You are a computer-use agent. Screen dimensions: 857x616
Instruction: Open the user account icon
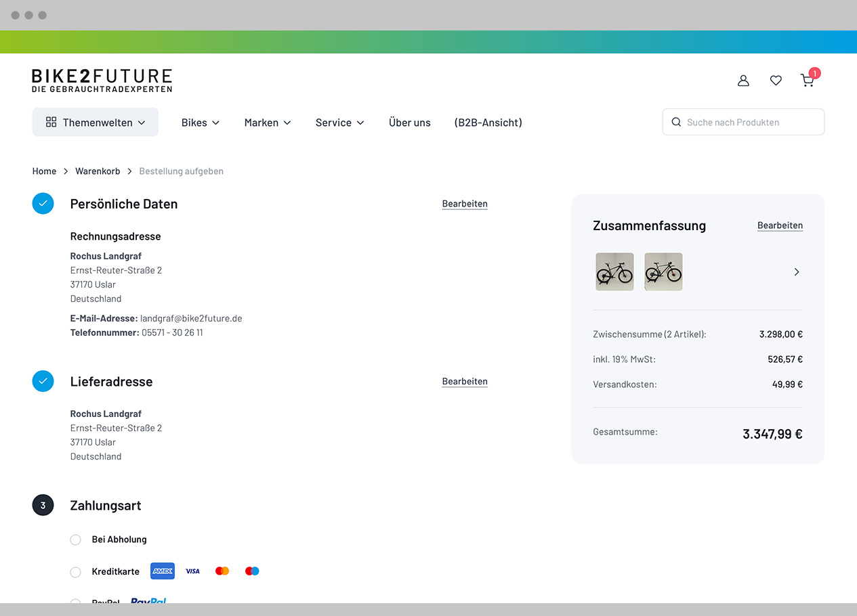743,81
